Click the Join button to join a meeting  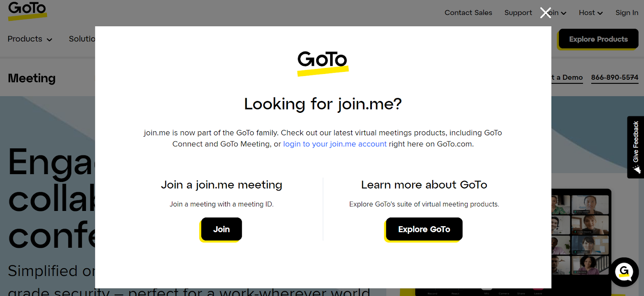coord(221,229)
